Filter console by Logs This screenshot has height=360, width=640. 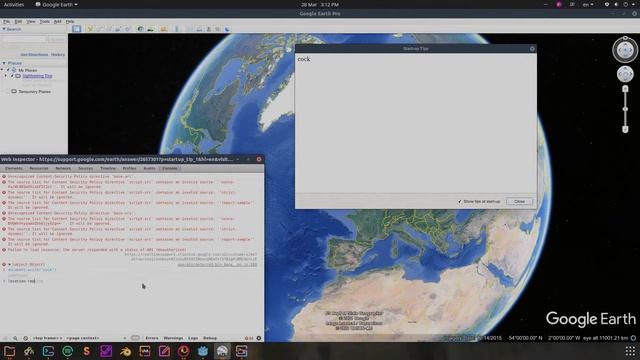(193, 338)
